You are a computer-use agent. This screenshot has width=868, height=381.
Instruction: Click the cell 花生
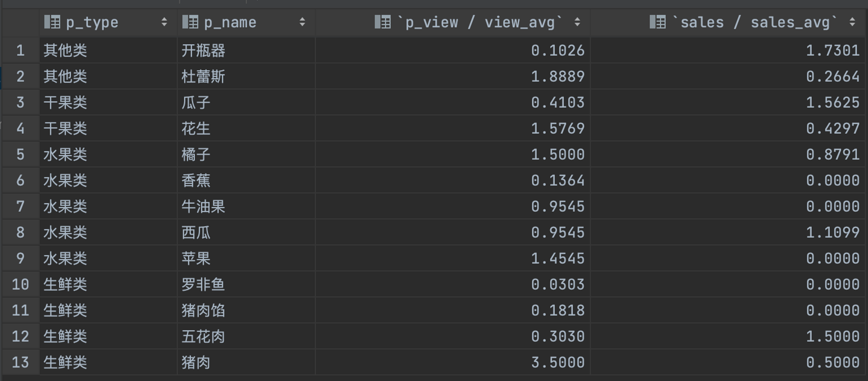pyautogui.click(x=246, y=129)
